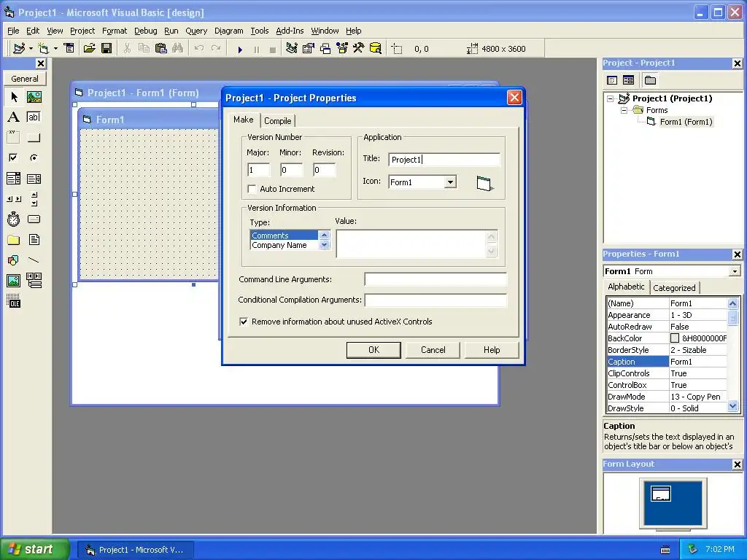The image size is (747, 560).
Task: Click the Properties list scroll down arrow
Action: click(732, 406)
